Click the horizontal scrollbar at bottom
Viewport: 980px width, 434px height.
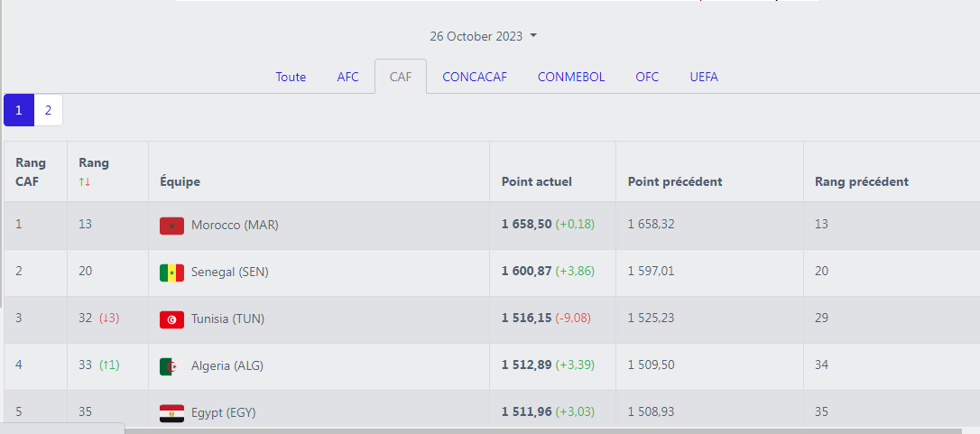coord(541,430)
